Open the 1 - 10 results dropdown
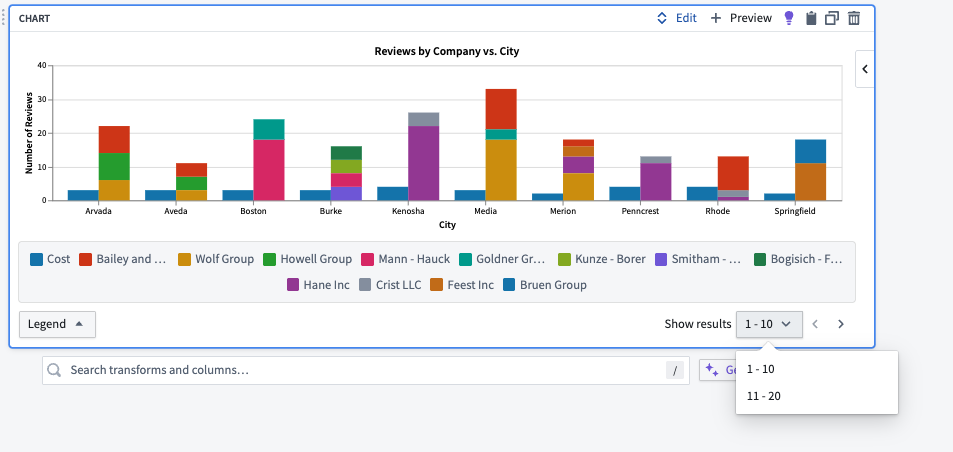The height and width of the screenshot is (452, 953). tap(769, 324)
